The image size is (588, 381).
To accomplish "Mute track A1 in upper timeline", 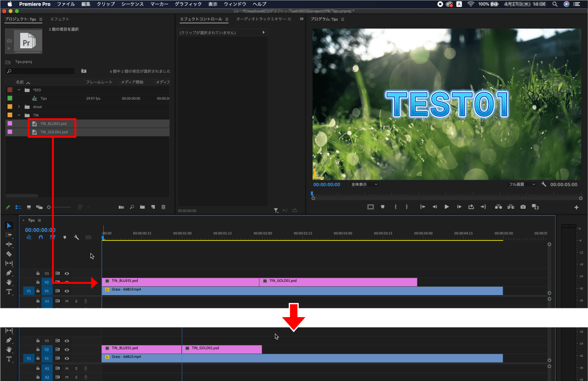I will coord(67,301).
